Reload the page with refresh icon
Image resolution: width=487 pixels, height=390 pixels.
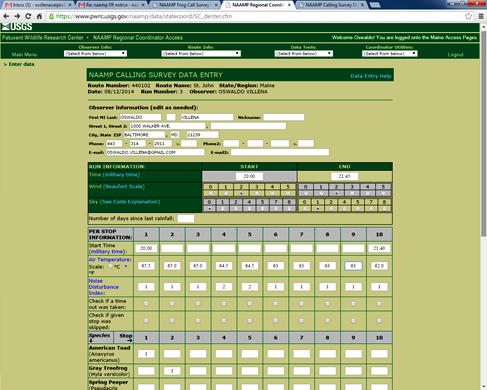point(28,16)
